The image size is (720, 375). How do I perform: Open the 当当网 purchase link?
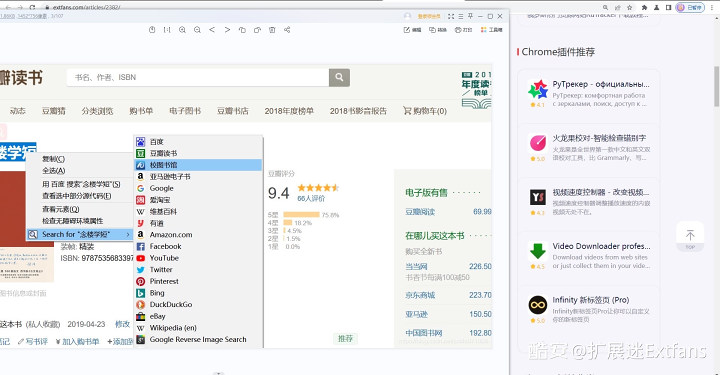click(x=416, y=266)
